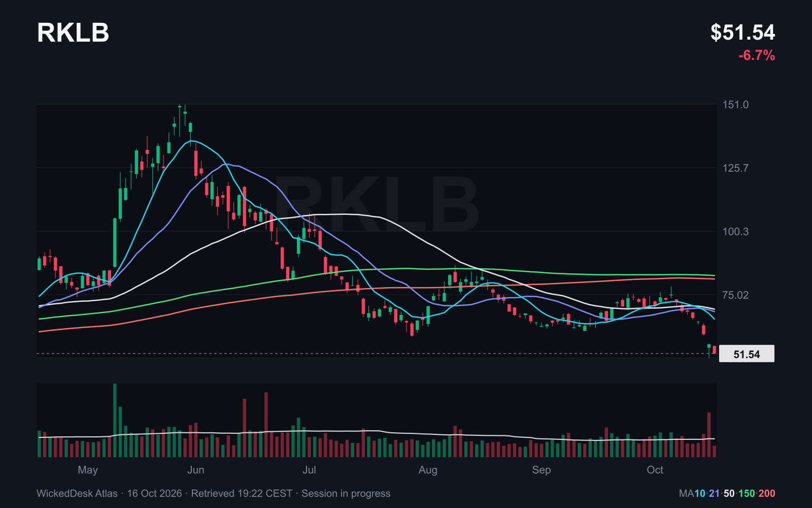
Task: Click the 16 Oct 2026 date
Action: click(x=154, y=493)
